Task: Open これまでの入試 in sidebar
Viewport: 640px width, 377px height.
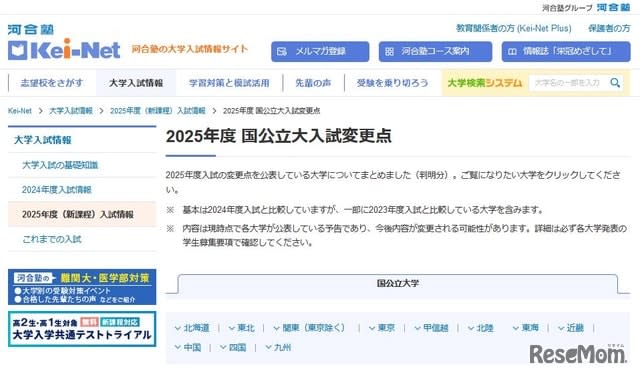Action: [x=52, y=239]
